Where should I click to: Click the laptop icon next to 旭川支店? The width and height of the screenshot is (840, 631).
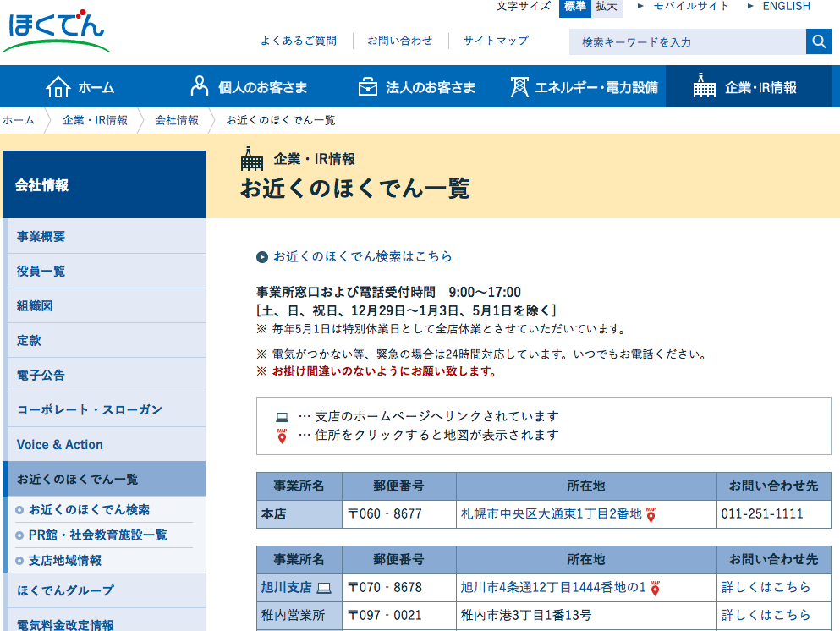point(324,588)
